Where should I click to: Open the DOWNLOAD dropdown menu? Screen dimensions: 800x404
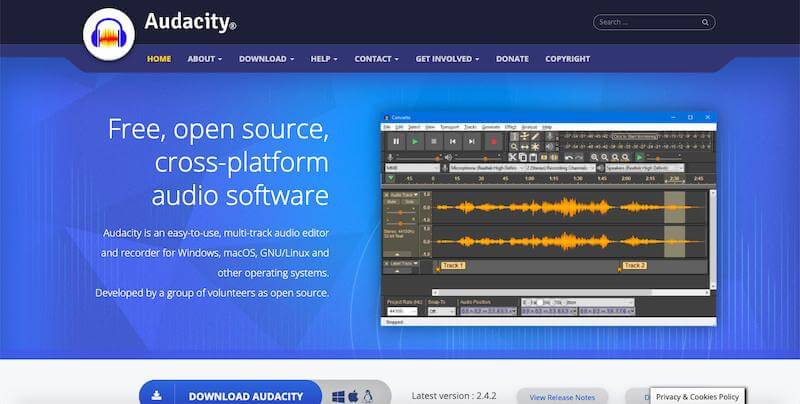(266, 59)
